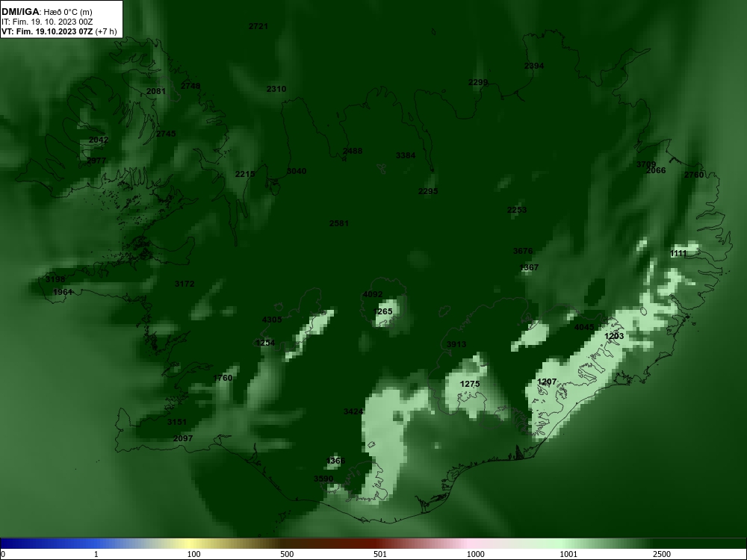
Task: Click the map value 2721
Action: (x=258, y=26)
